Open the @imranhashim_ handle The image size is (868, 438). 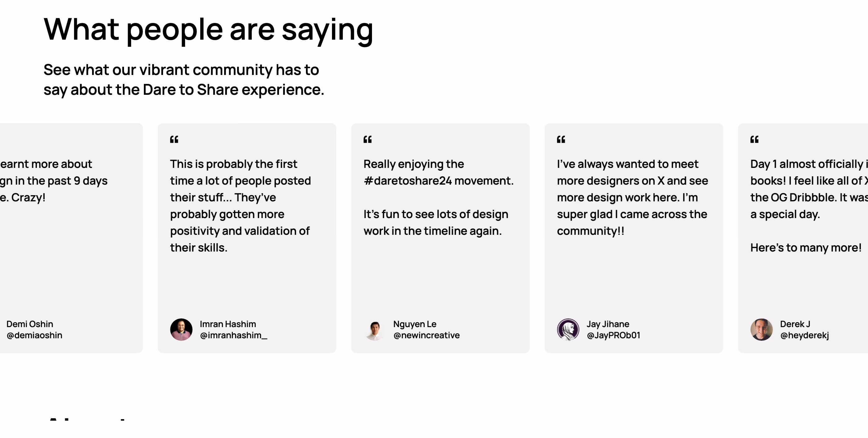pyautogui.click(x=233, y=335)
